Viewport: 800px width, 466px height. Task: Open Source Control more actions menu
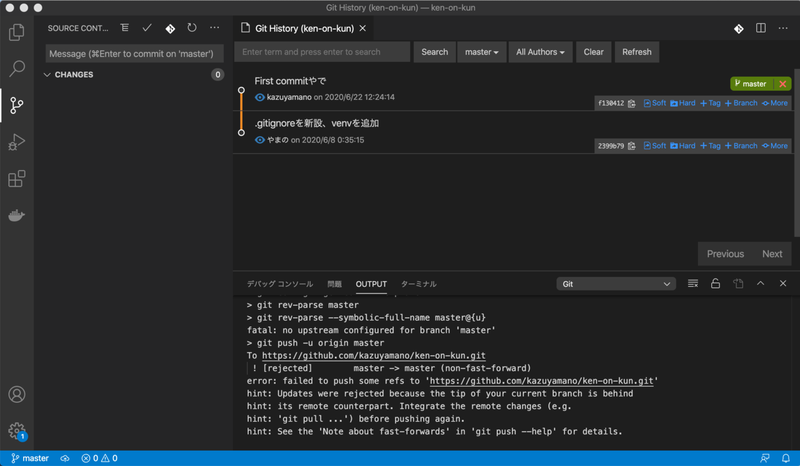click(214, 28)
